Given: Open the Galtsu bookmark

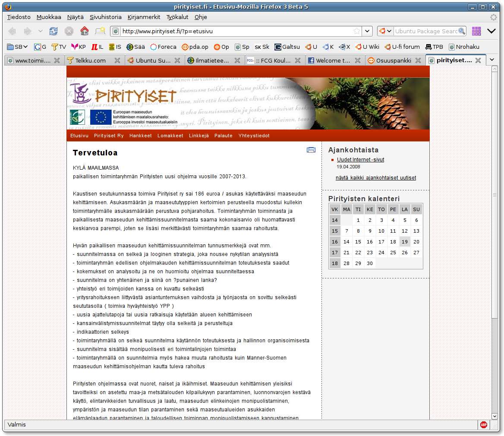Looking at the screenshot, I should [x=287, y=47].
